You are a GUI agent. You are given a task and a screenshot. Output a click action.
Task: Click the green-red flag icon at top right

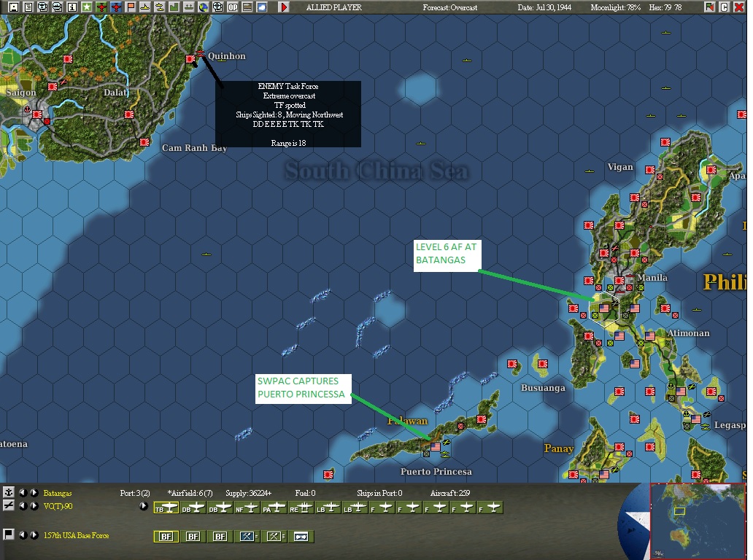[709, 7]
